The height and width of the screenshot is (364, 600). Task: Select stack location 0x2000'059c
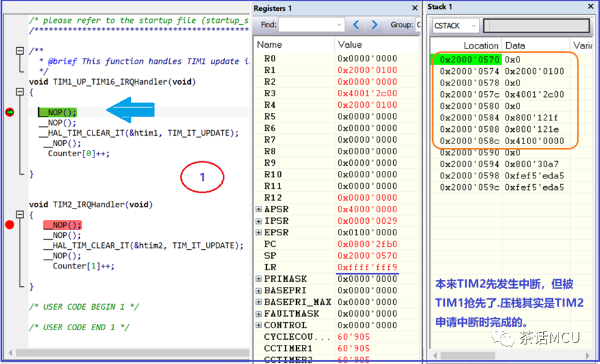(x=470, y=187)
